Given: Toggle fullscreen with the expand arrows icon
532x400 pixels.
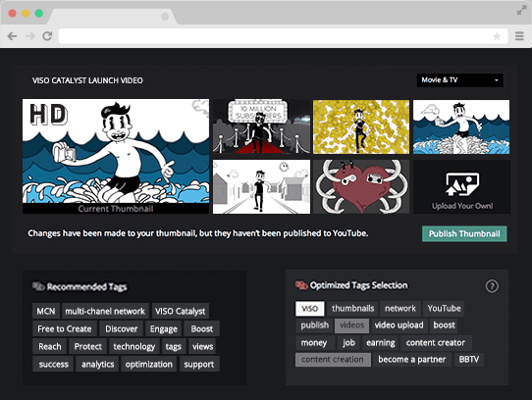Looking at the screenshot, I should pos(521,11).
